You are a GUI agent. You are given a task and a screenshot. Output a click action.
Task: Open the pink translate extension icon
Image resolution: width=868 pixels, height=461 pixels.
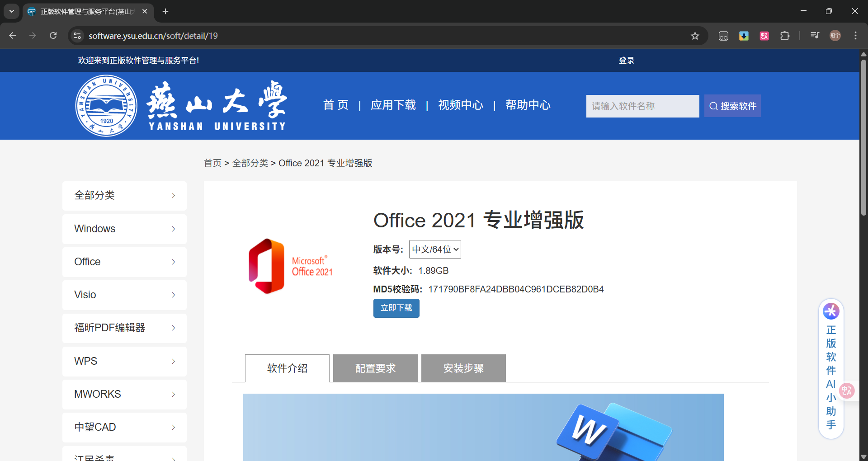(x=764, y=36)
